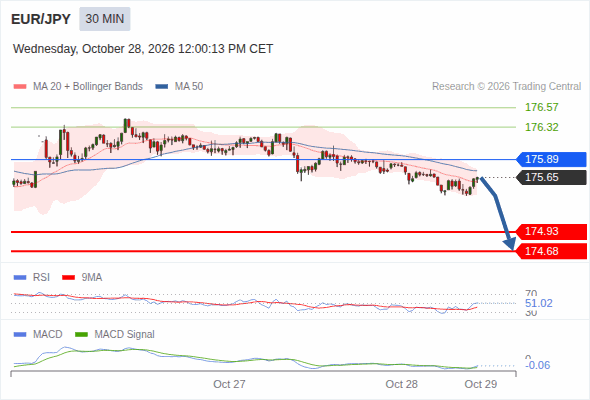Select the date and time text line
This screenshot has width=590, height=400.
point(143,49)
